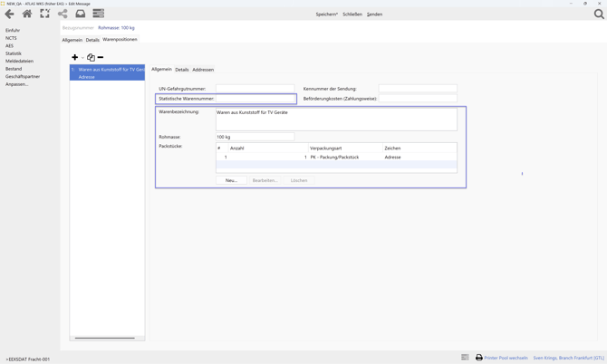Expand the dropdown arrow beside the plus icon

(x=82, y=58)
